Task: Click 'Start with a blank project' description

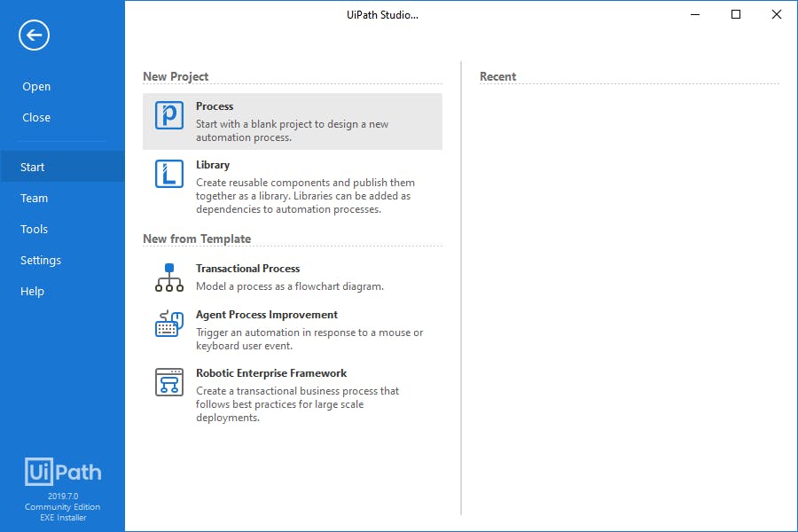Action: point(292,131)
